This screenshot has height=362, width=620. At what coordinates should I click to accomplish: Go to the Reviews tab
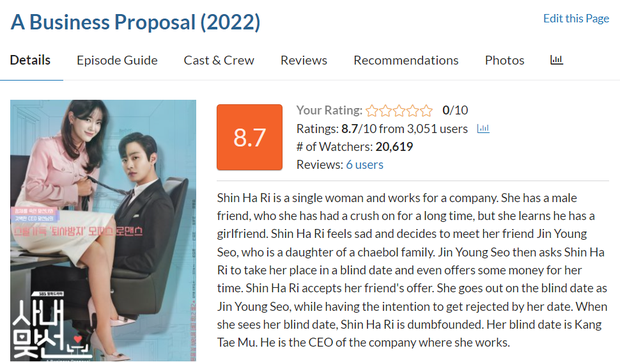pyautogui.click(x=304, y=60)
